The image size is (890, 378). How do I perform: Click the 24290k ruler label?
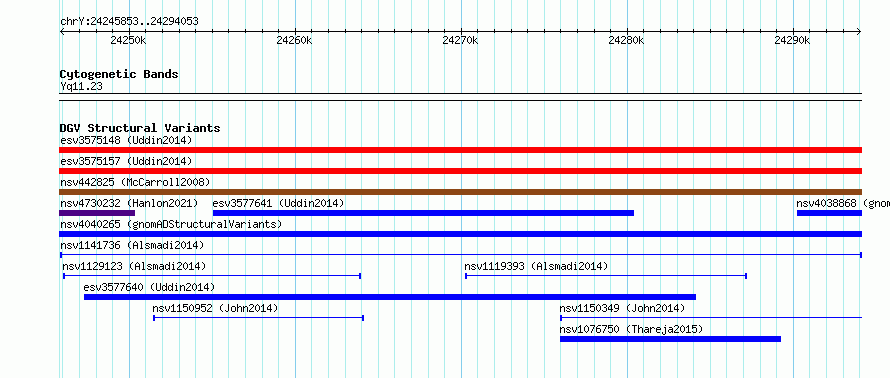click(x=792, y=40)
